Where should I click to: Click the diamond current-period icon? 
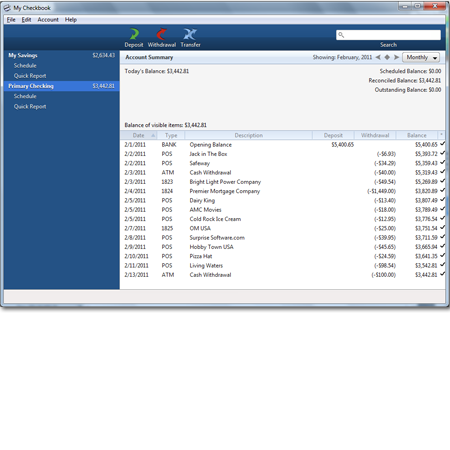tap(387, 57)
